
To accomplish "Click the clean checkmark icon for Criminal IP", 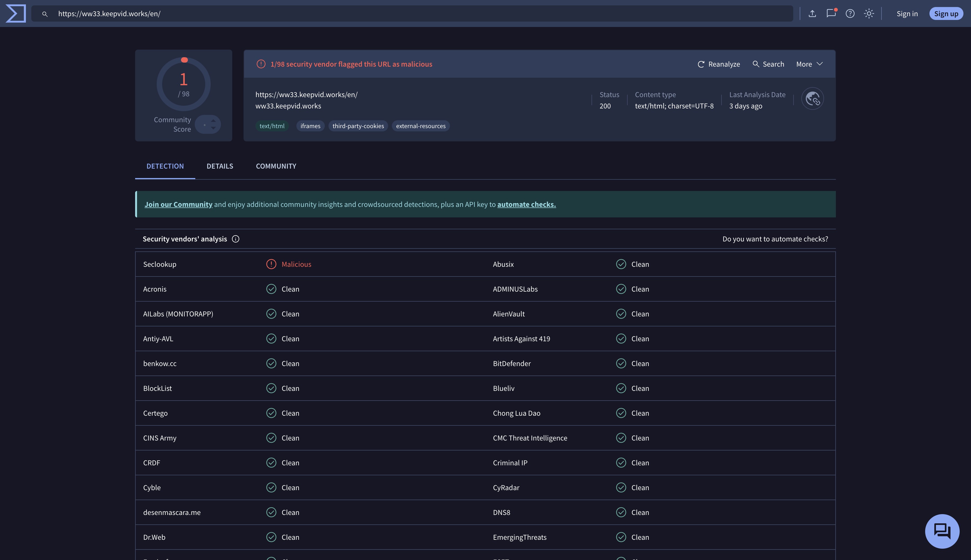I will click(621, 463).
